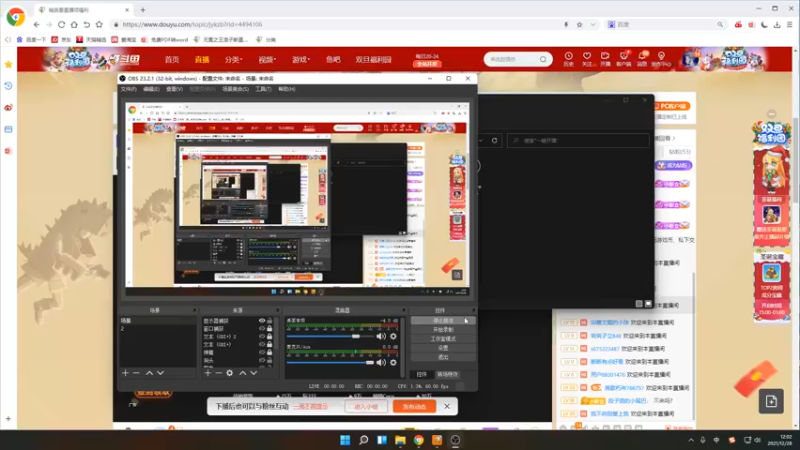Open desktop audio settings gear in mixer
The height and width of the screenshot is (450, 800).
[x=393, y=336]
